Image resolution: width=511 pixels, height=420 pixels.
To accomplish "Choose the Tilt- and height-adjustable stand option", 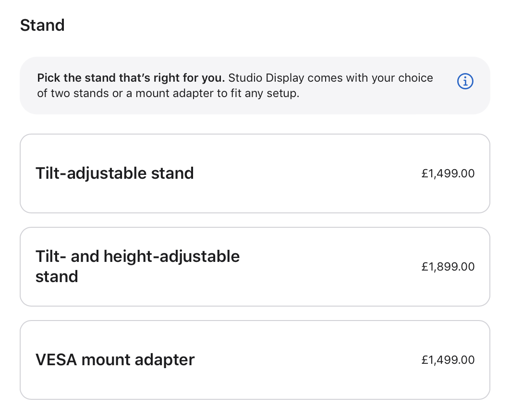I will (x=255, y=267).
